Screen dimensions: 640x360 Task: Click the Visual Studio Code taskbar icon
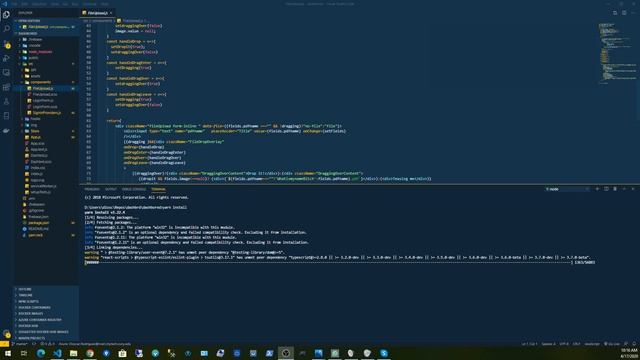pos(57,353)
